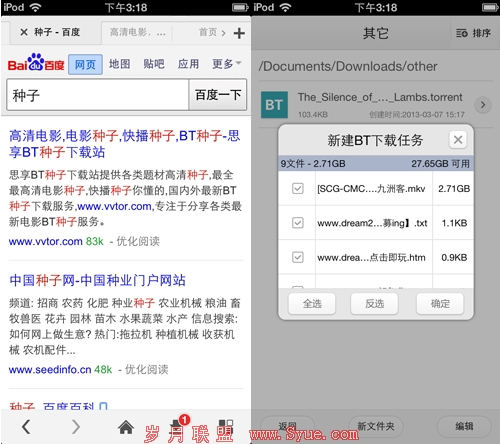
Task: Tap the /Documents/Downloads/other path
Action: (x=348, y=66)
